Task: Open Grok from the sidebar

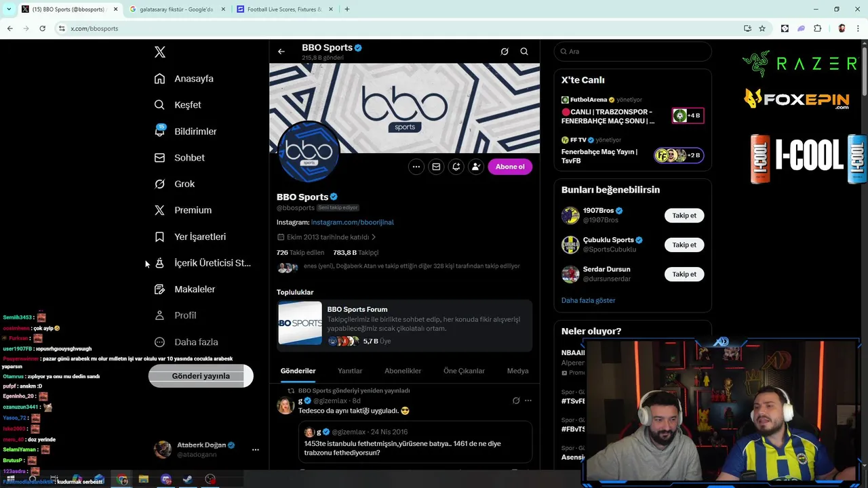Action: pos(174,184)
